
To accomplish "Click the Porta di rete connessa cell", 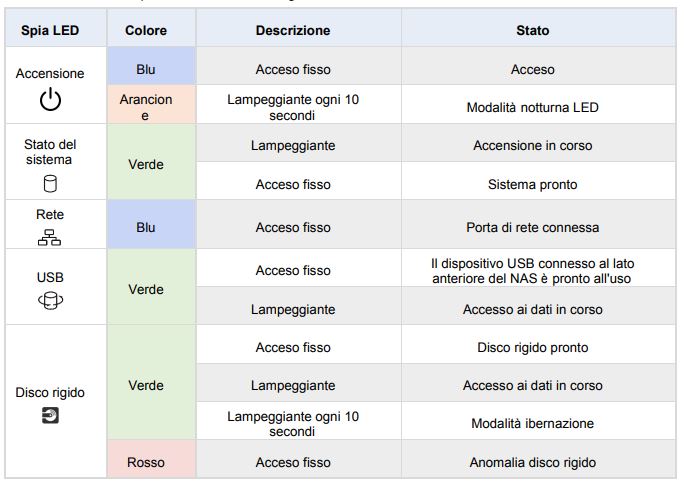I will tap(532, 227).
